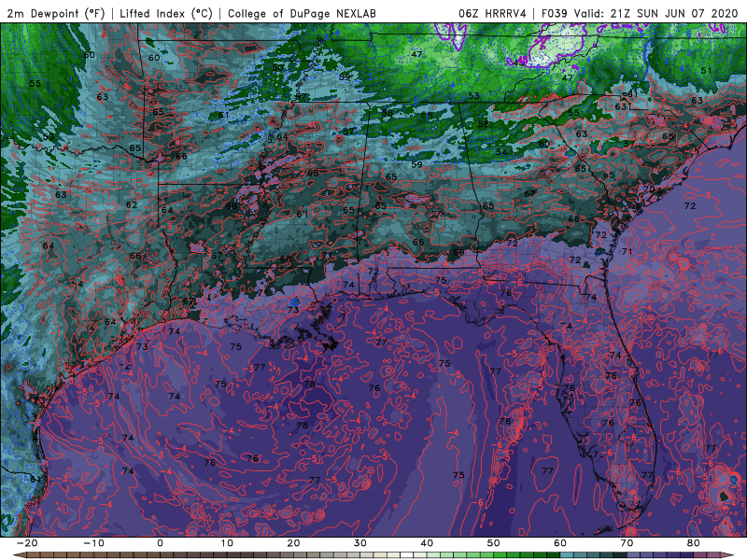Image resolution: width=747 pixels, height=560 pixels.
Task: Click the 20 label on the color scale
Action: (293, 543)
